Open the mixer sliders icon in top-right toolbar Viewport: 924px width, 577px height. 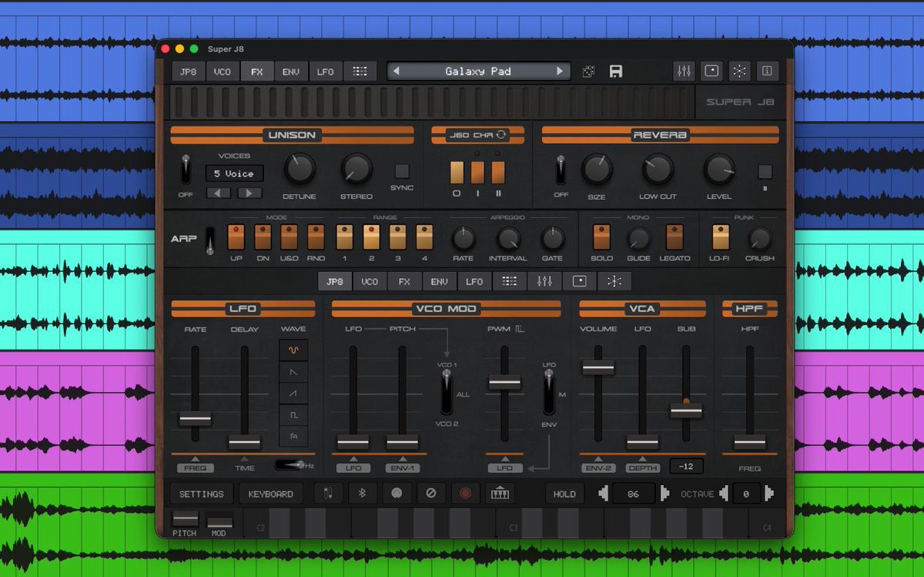[x=684, y=71]
